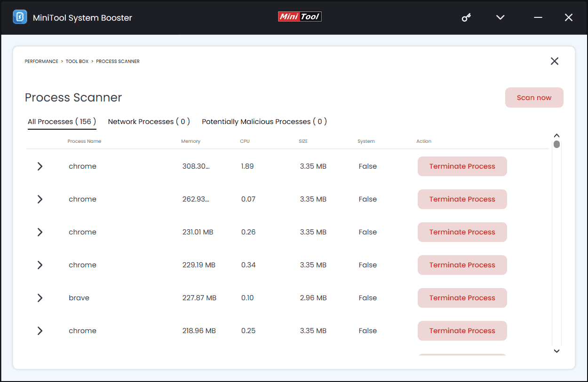
Task: Go to TOOL BOX in breadcrumb
Action: coord(77,62)
